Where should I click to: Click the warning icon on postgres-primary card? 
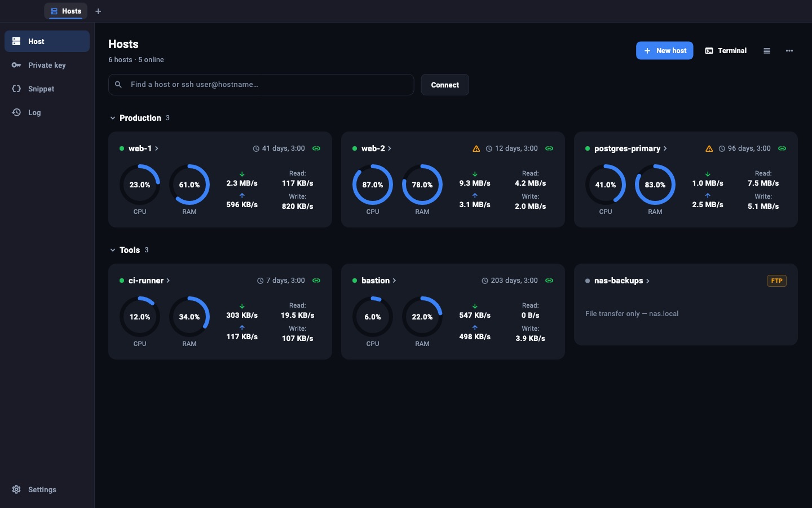coord(709,149)
